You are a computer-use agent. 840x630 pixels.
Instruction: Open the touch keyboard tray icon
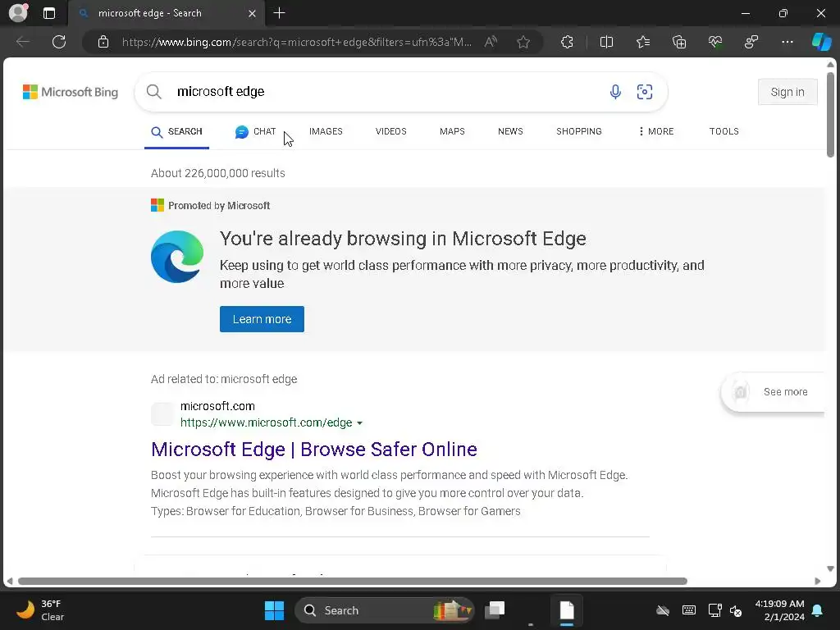(689, 610)
